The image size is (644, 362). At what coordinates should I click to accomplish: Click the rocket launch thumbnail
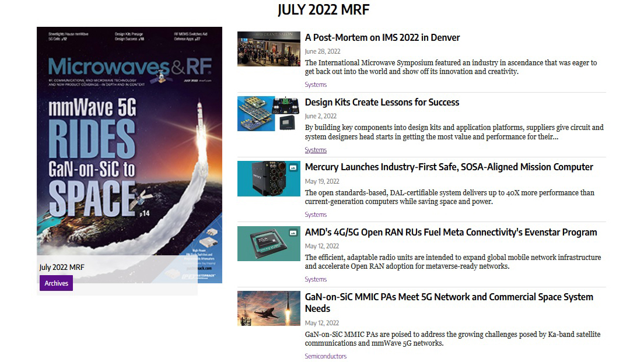(268, 308)
